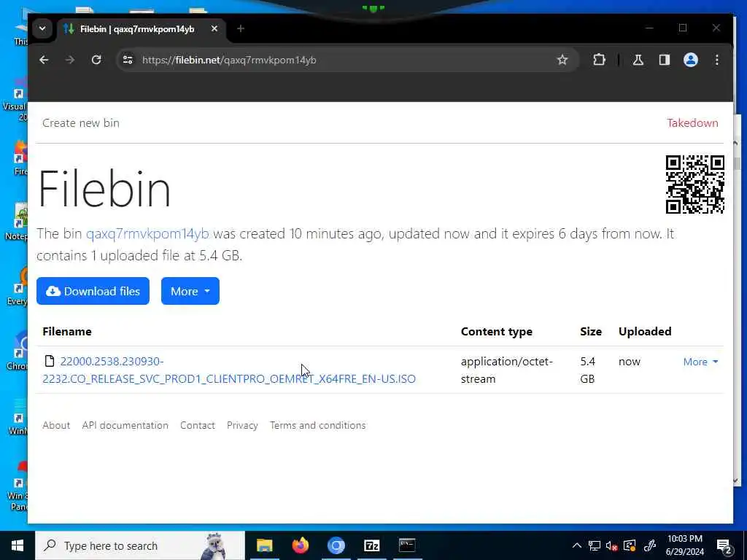Click the Content type column header
The image size is (747, 560).
(496, 332)
